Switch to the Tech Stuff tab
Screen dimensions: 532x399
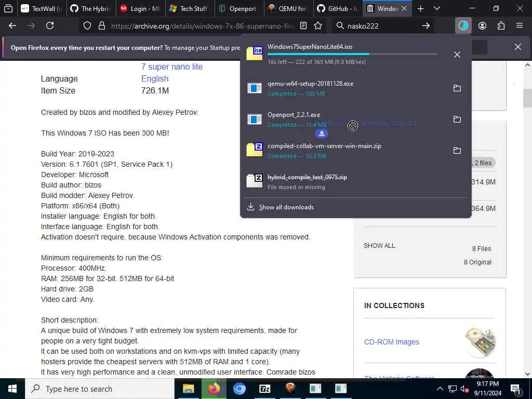click(x=190, y=8)
